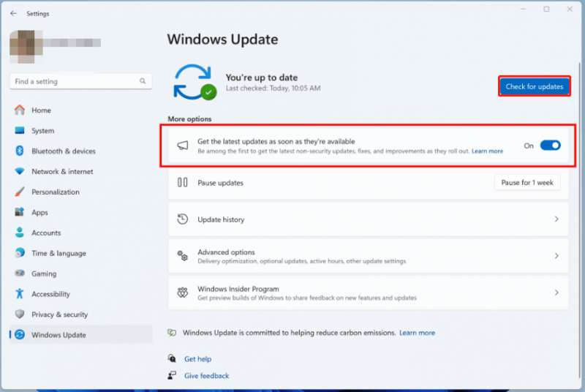This screenshot has height=392, width=585.
Task: Click the Advanced options gears icon
Action: [x=182, y=256]
